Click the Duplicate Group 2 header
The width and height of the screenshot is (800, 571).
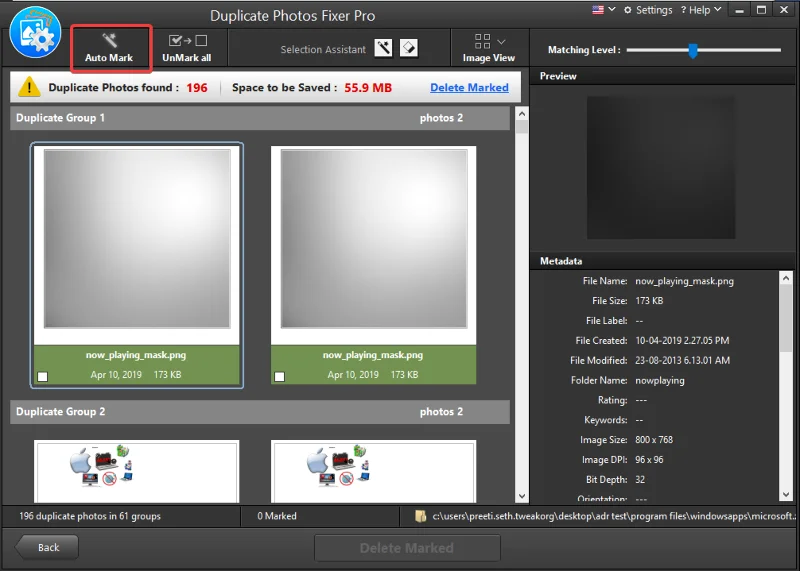click(260, 412)
